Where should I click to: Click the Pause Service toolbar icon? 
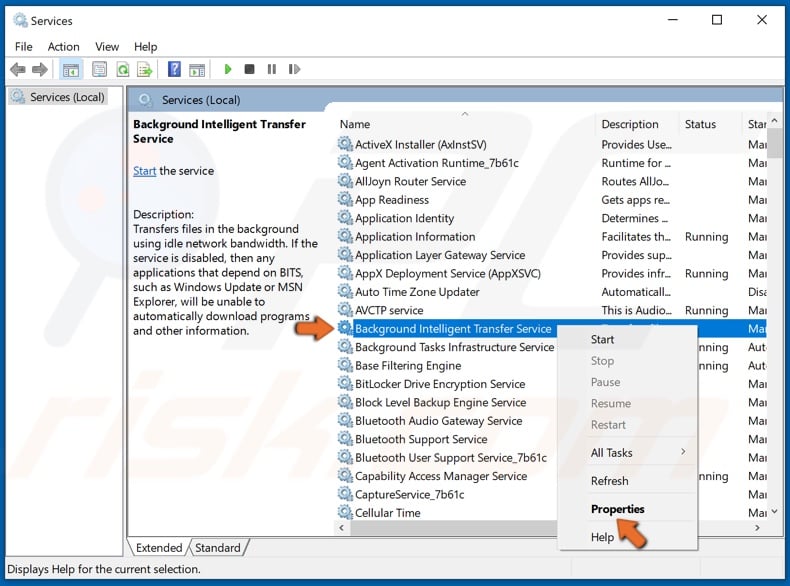click(x=272, y=69)
